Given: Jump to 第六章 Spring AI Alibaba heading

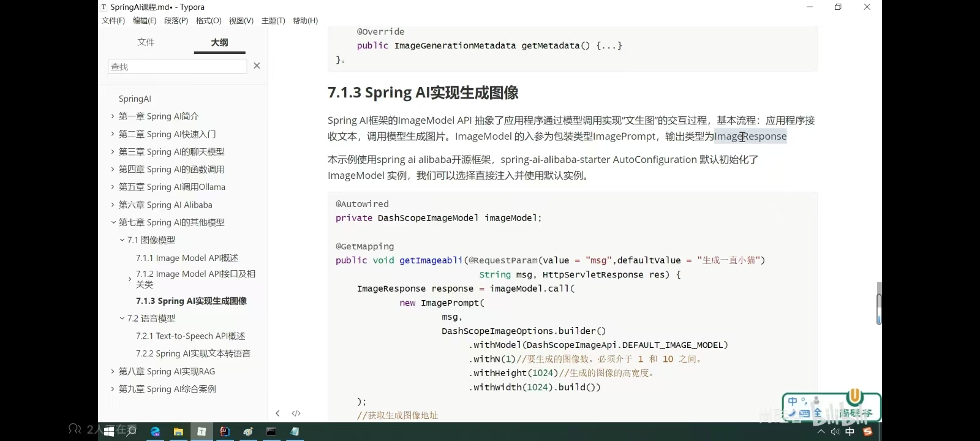Looking at the screenshot, I should click(x=165, y=205).
